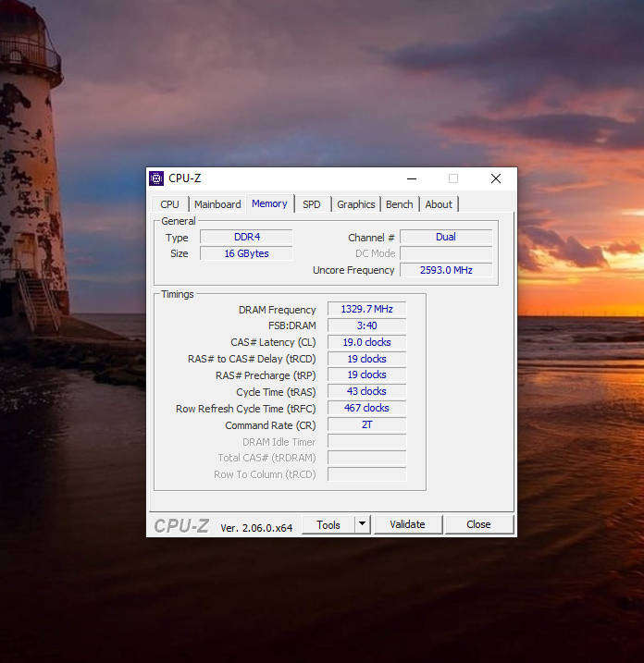The image size is (644, 663).
Task: Click the CPU-Z app icon in title bar
Action: click(156, 178)
